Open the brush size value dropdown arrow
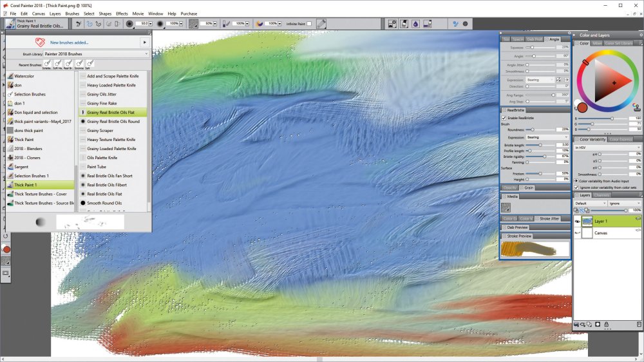This screenshot has width=644, height=362. point(150,24)
